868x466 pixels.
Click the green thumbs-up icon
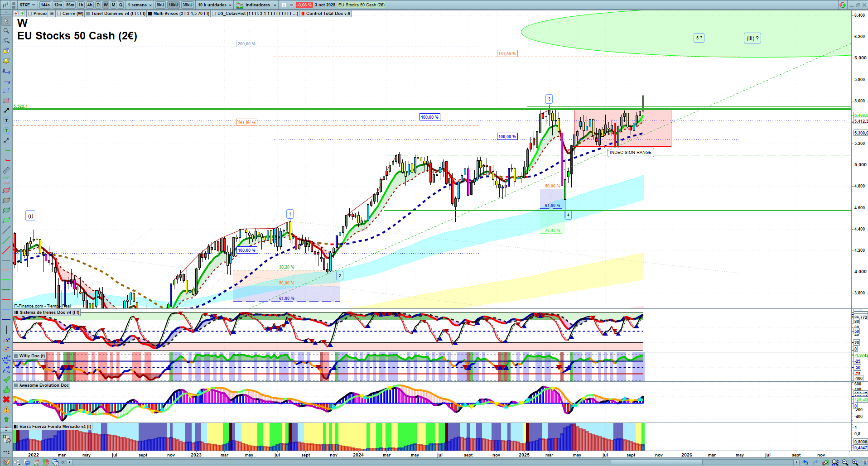(x=6, y=389)
